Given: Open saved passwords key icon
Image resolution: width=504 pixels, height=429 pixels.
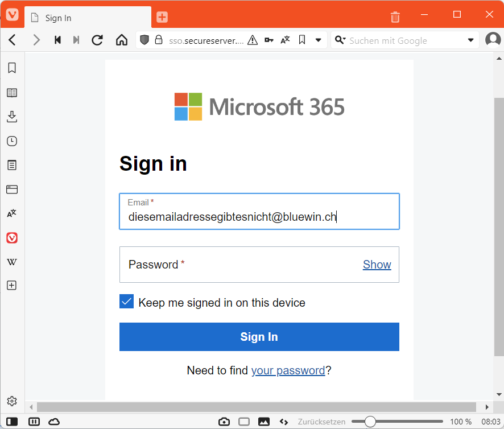Looking at the screenshot, I should pyautogui.click(x=268, y=40).
